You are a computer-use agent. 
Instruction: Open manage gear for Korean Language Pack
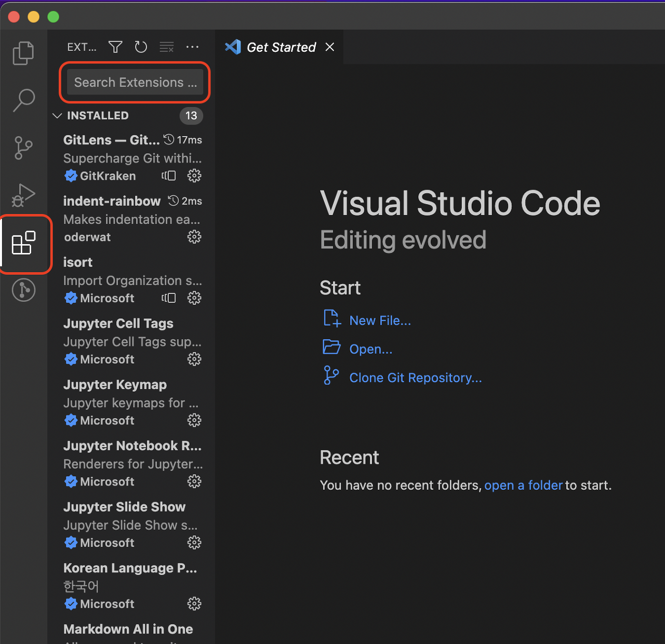tap(194, 603)
